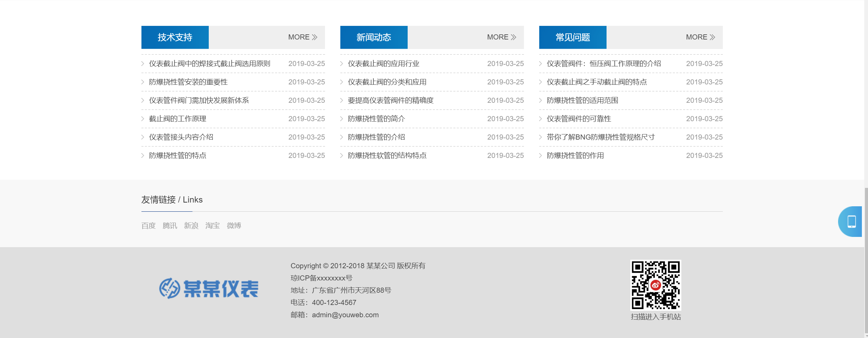Click the arrow before 防爆挠性管的简介
The height and width of the screenshot is (338, 868).
[x=341, y=118]
